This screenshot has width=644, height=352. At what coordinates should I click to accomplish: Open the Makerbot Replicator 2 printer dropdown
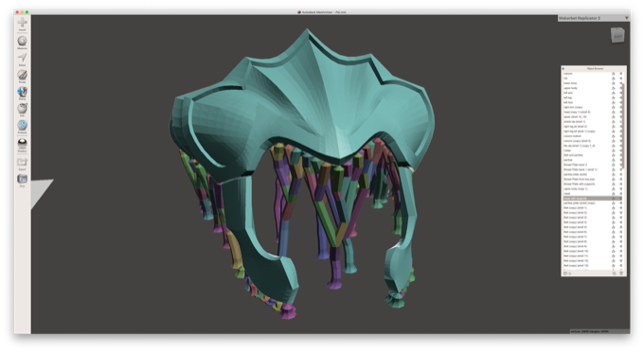pyautogui.click(x=593, y=18)
